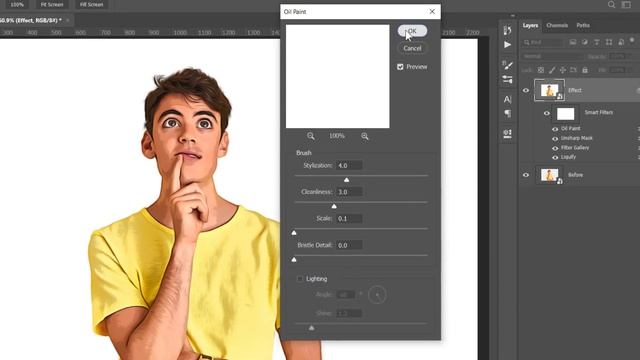
Task: Select the Before layer thumbnail
Action: tap(549, 175)
